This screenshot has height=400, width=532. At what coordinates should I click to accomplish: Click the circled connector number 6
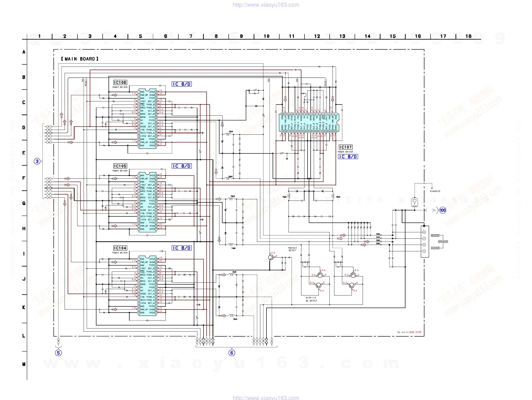231,353
